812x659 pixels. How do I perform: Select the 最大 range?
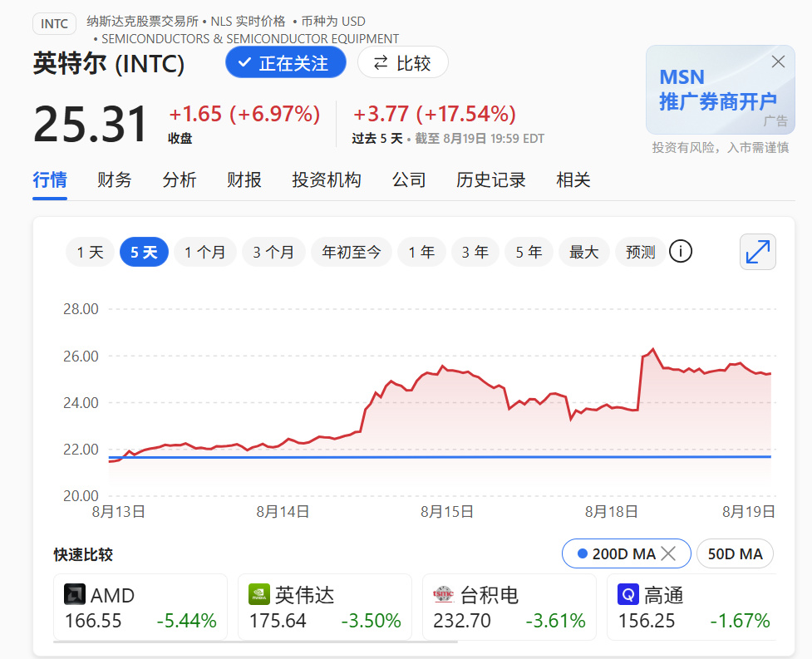click(x=583, y=252)
